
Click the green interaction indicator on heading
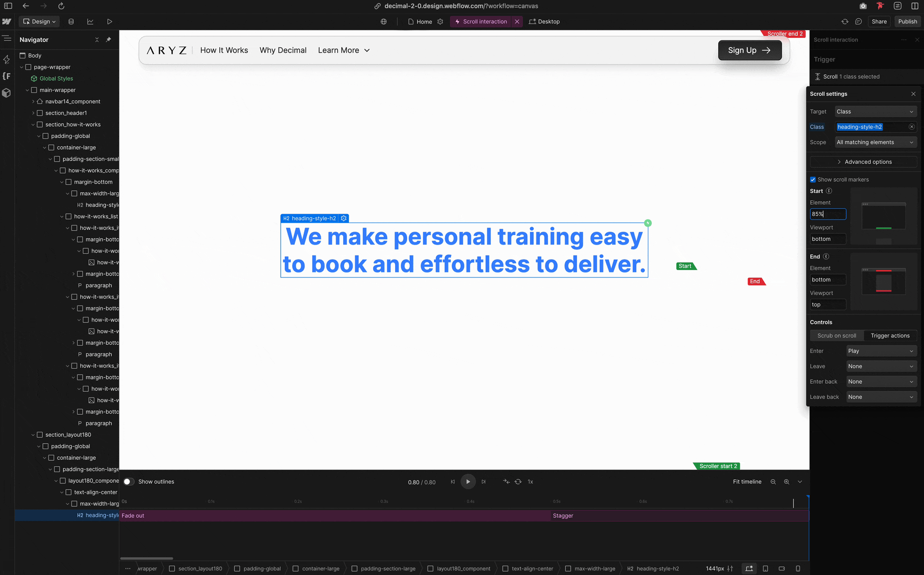[648, 223]
